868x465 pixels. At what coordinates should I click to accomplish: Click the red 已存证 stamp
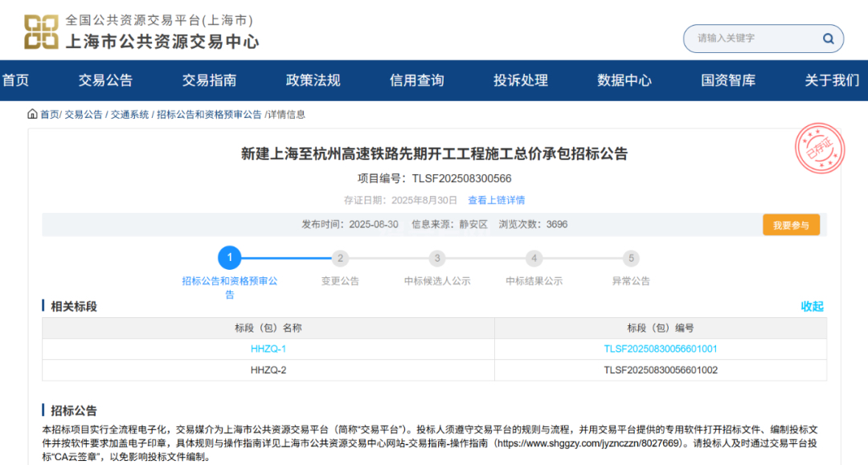click(x=820, y=149)
